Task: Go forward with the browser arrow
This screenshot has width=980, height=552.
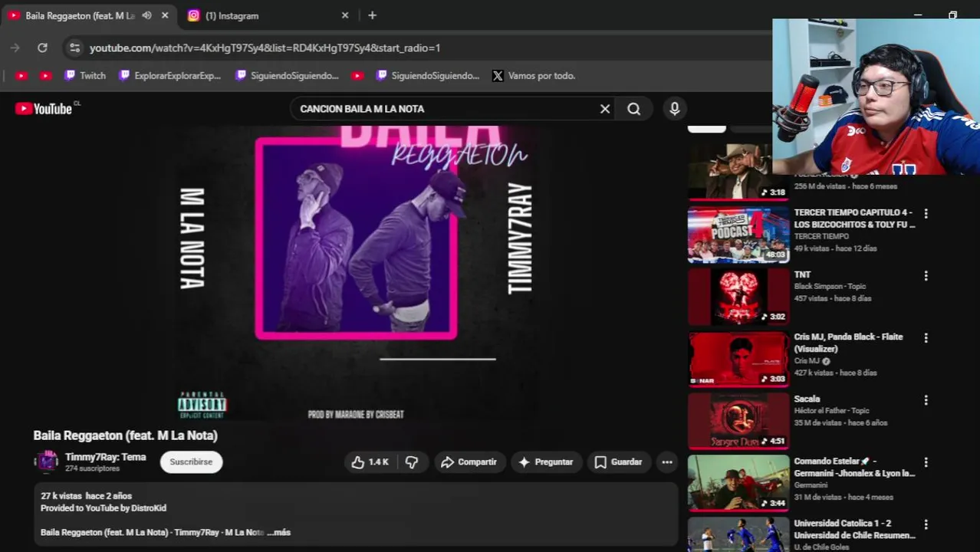Action: pyautogui.click(x=15, y=48)
